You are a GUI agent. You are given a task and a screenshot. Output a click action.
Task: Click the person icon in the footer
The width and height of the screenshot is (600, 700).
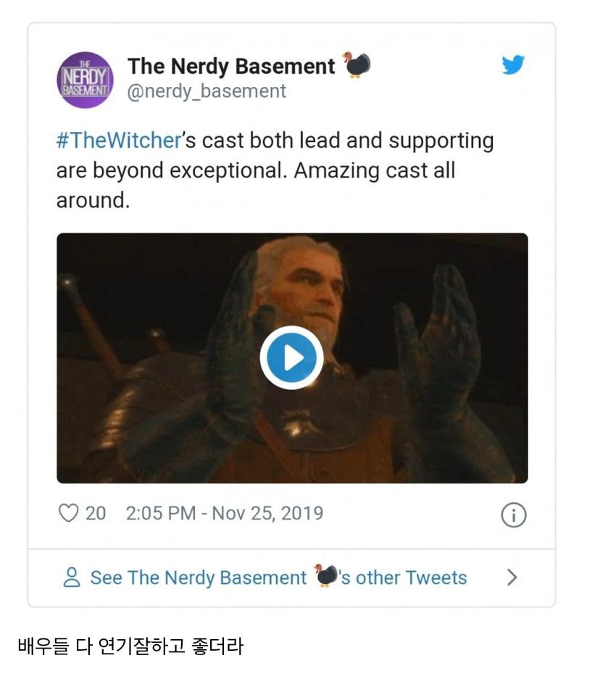click(x=72, y=578)
